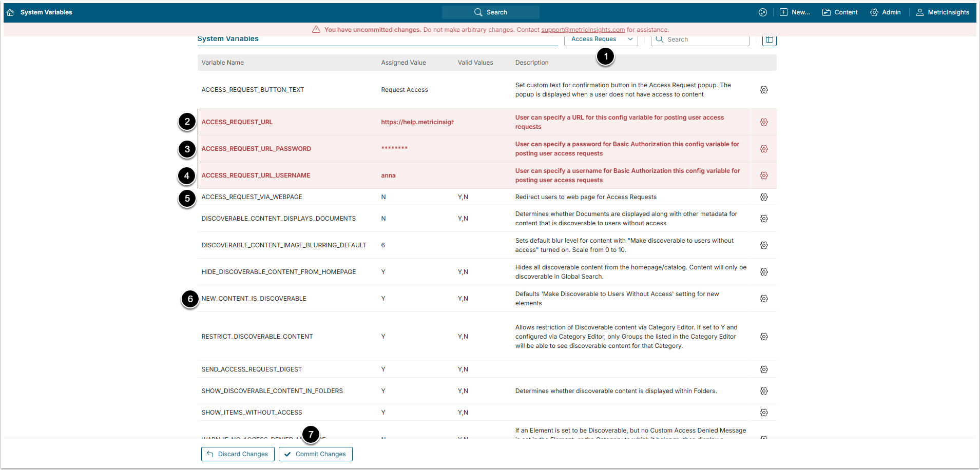Select the DISCOVERABLE_CONTENT_IMAGE_BLURRING_DEFAULT variable name
The image size is (980, 470).
tap(284, 245)
